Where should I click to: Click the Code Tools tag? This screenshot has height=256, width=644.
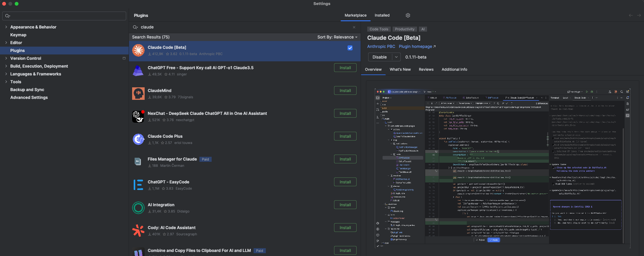(379, 29)
